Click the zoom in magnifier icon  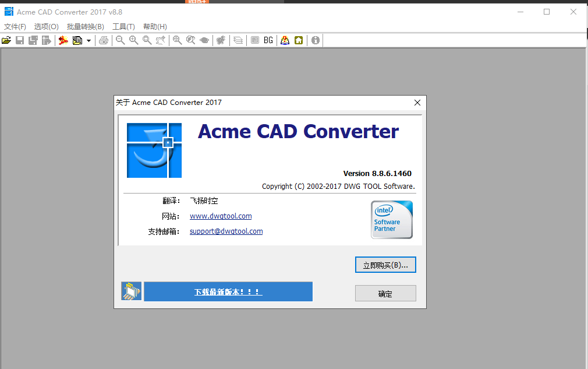[133, 40]
